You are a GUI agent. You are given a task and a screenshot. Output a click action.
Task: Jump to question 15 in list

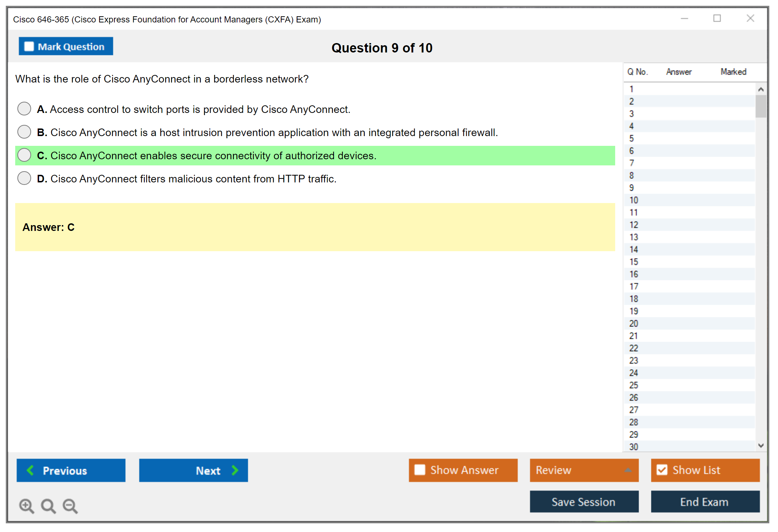[x=634, y=262]
